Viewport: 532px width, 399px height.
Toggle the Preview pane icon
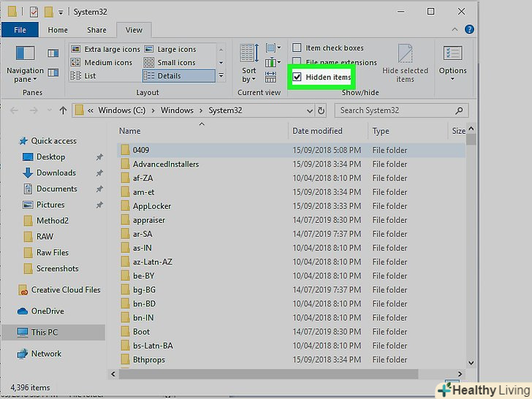pyautogui.click(x=53, y=53)
